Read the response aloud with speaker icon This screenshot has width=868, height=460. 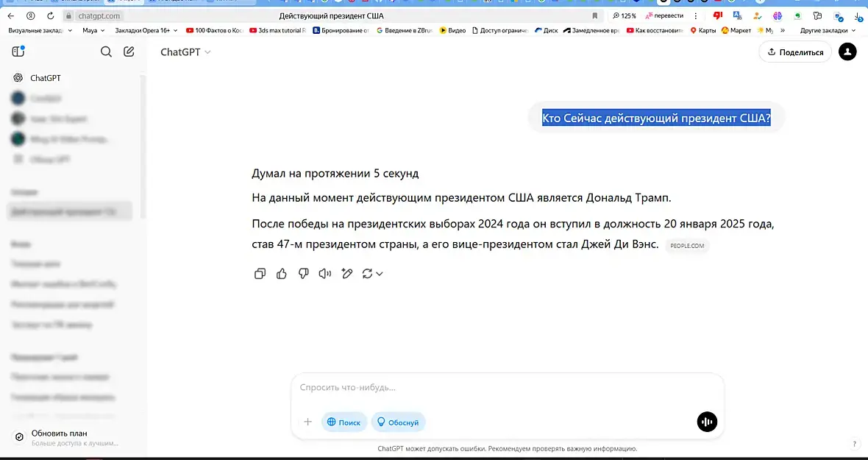(325, 274)
